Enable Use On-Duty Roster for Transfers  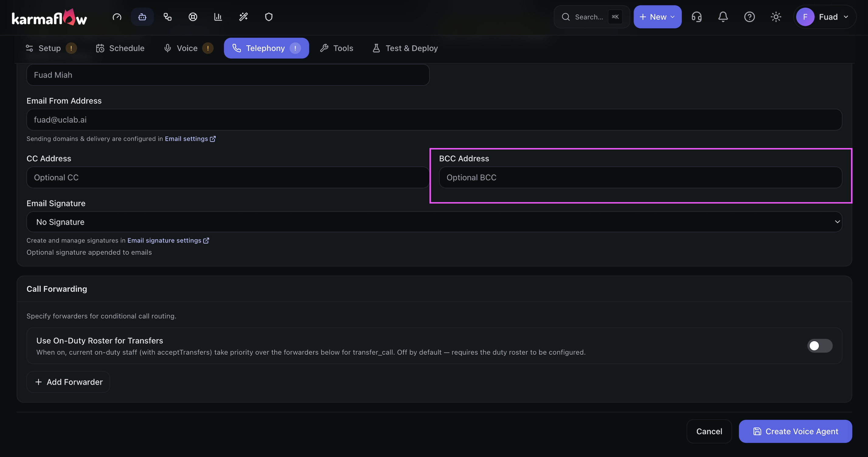[x=819, y=345]
